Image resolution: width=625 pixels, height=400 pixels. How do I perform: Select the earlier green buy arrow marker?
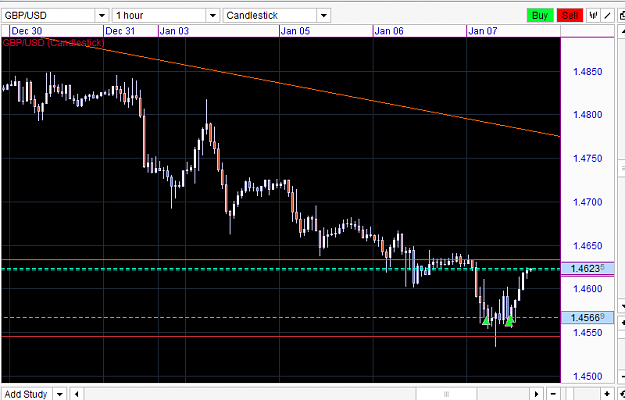click(x=485, y=321)
